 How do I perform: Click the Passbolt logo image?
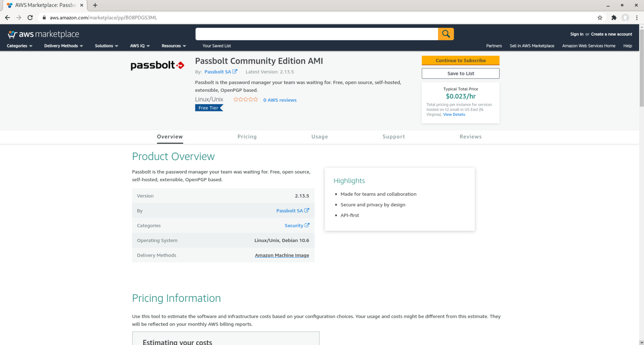157,65
